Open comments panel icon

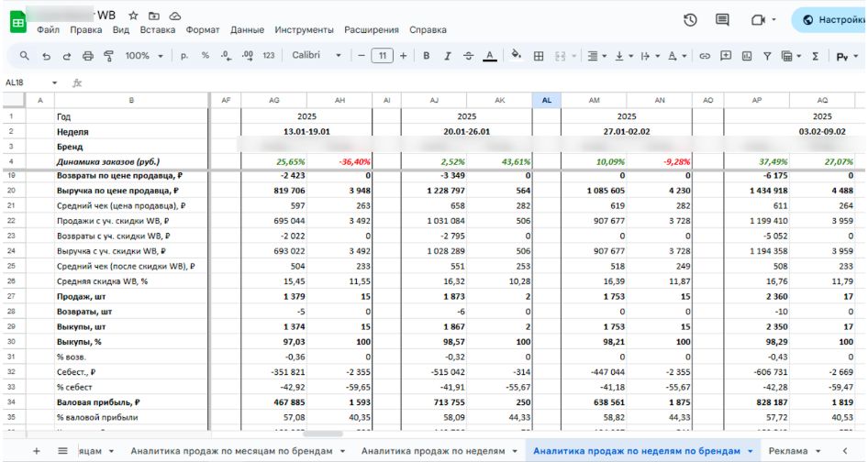722,20
